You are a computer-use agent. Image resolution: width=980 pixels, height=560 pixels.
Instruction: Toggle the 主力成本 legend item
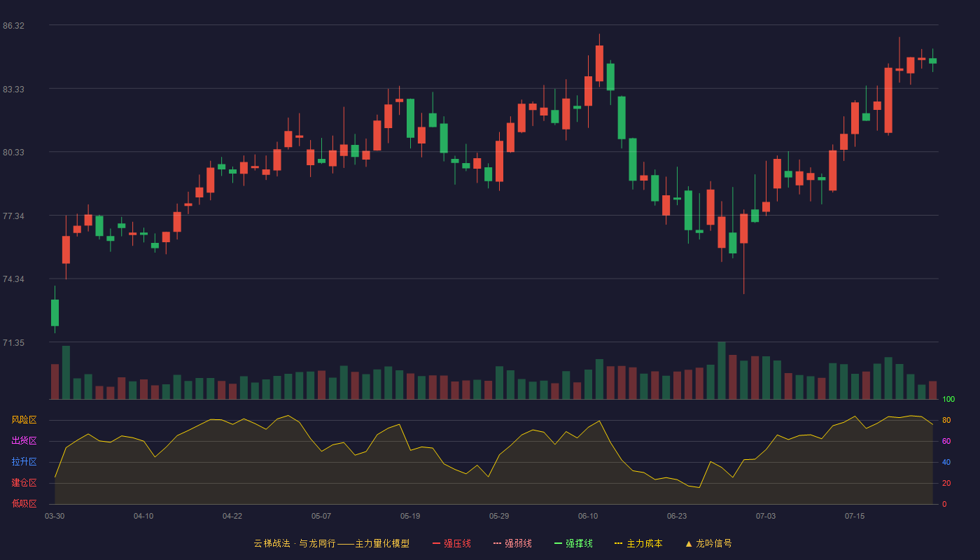coord(638,543)
